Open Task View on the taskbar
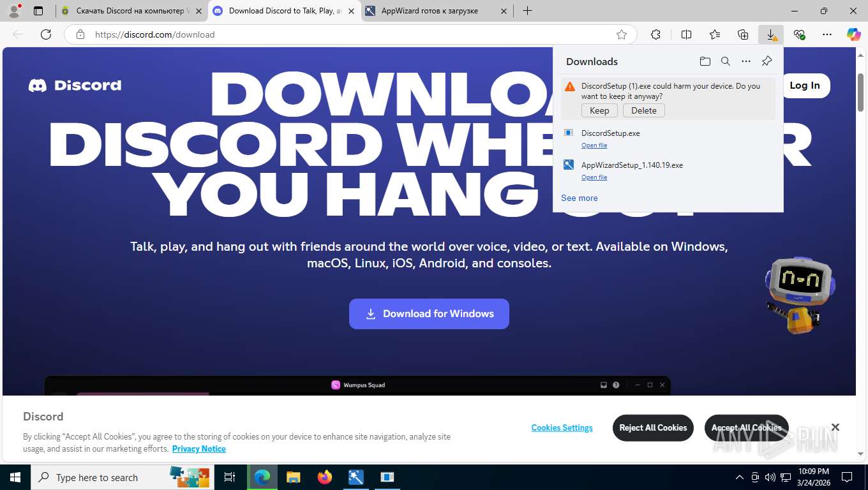 click(x=230, y=477)
